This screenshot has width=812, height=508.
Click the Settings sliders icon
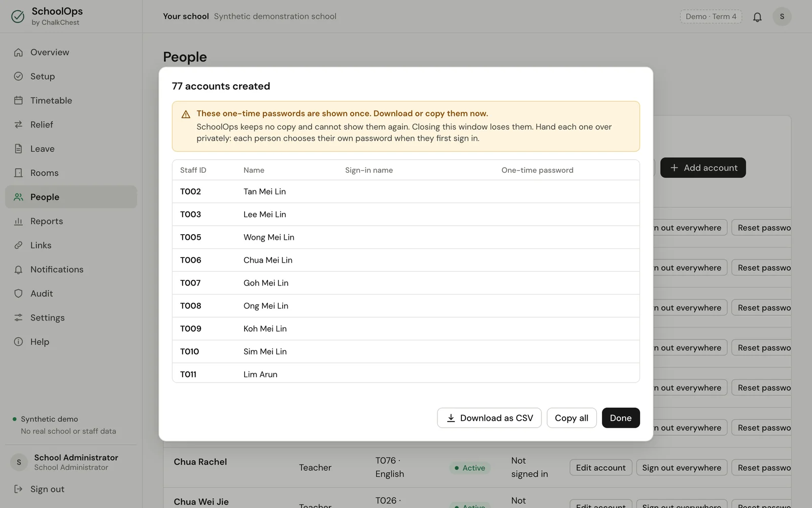(x=18, y=317)
